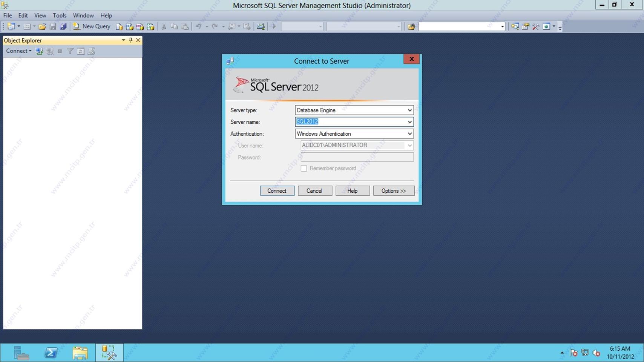Open the Activity Monitor toolbar icon
Screen dimensions: 644x362
pyautogui.click(x=261, y=26)
